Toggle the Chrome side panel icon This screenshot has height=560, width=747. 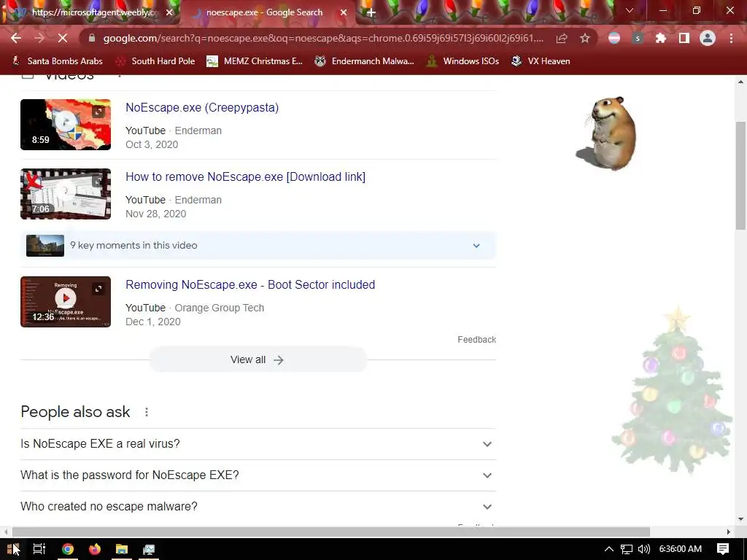684,38
